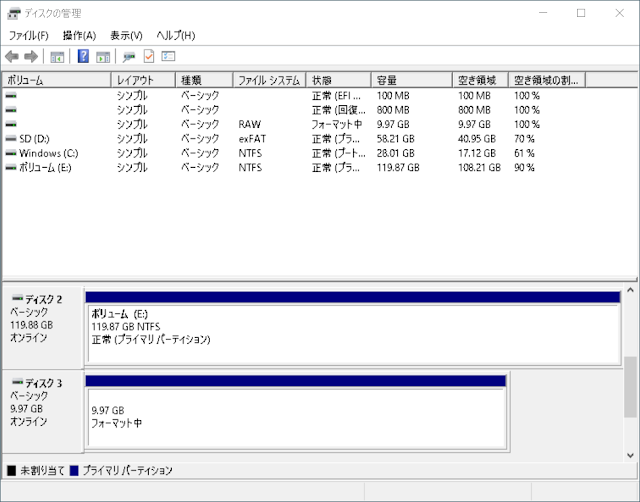Screen dimensions: 640x502
Task: Click the 正常 (回復... status cell
Action: click(x=339, y=110)
